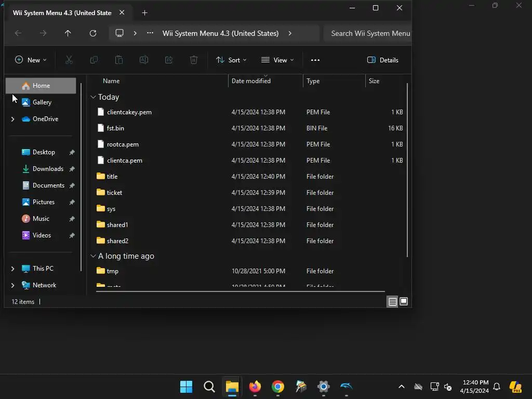Viewport: 532px width, 399px height.
Task: Close the Wii System Menu 4.3 tab
Action: pyautogui.click(x=122, y=12)
